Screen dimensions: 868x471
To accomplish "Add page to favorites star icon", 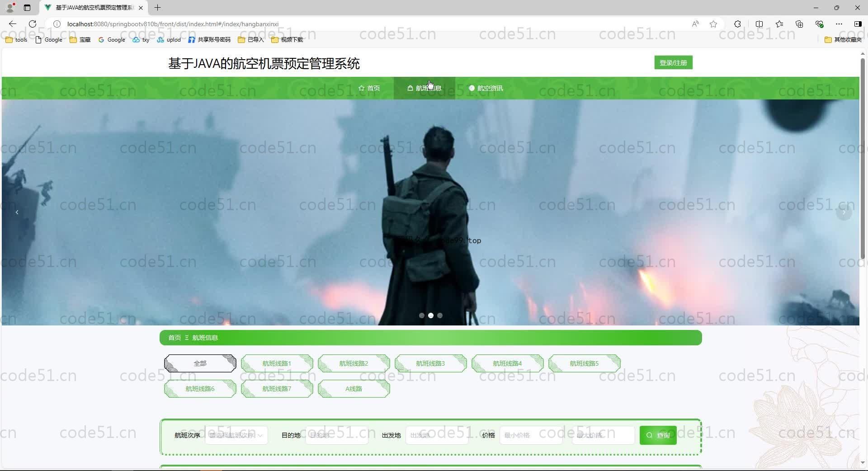I will pyautogui.click(x=713, y=24).
